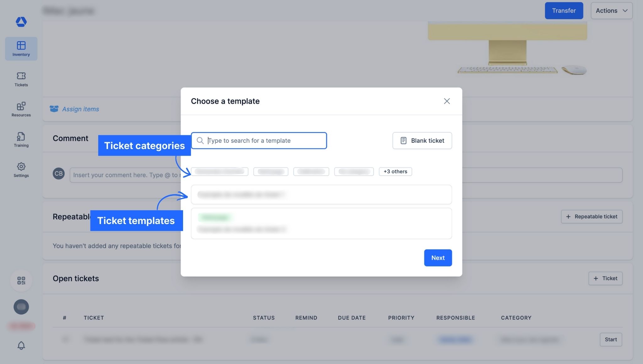Select the second ticket category chip
The width and height of the screenshot is (643, 364).
point(271,172)
